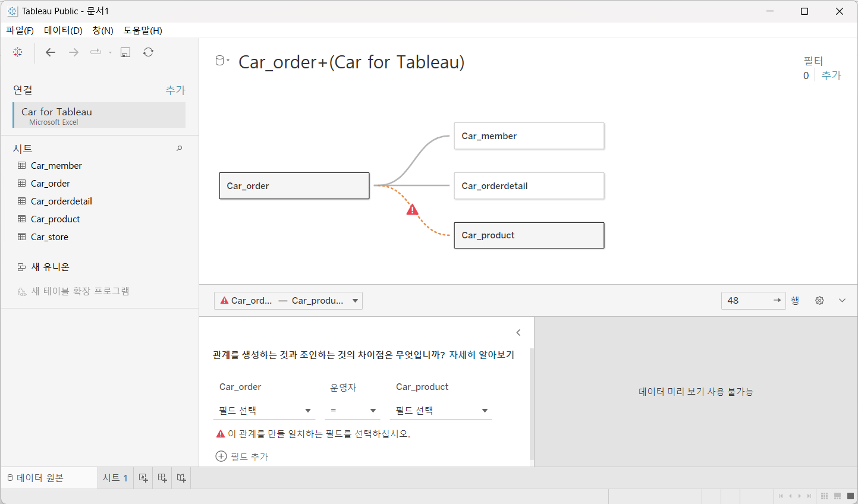Click 필드 추가 text button
This screenshot has height=504, width=858.
250,456
